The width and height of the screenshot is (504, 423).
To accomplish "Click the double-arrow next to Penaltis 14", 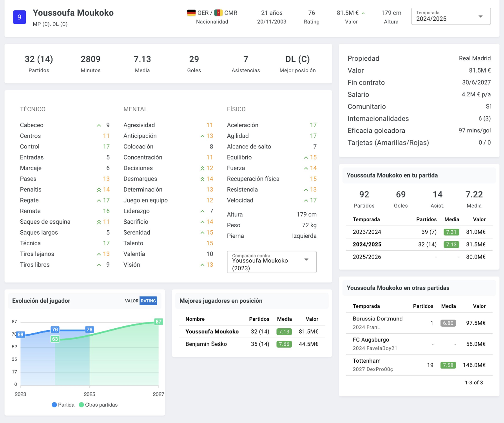I will pos(99,190).
